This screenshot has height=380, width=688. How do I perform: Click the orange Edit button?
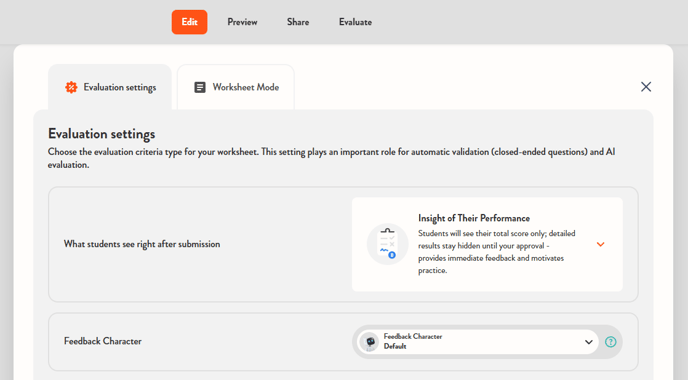[x=190, y=22]
